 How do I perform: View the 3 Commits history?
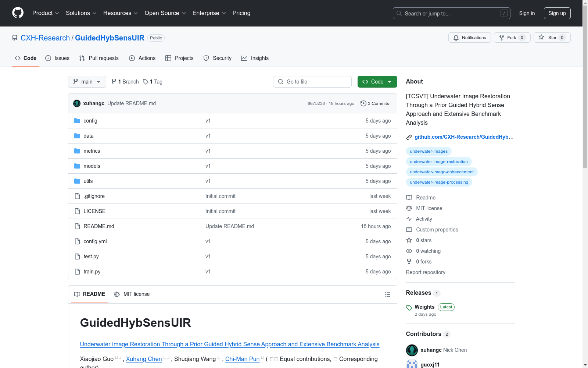(375, 103)
